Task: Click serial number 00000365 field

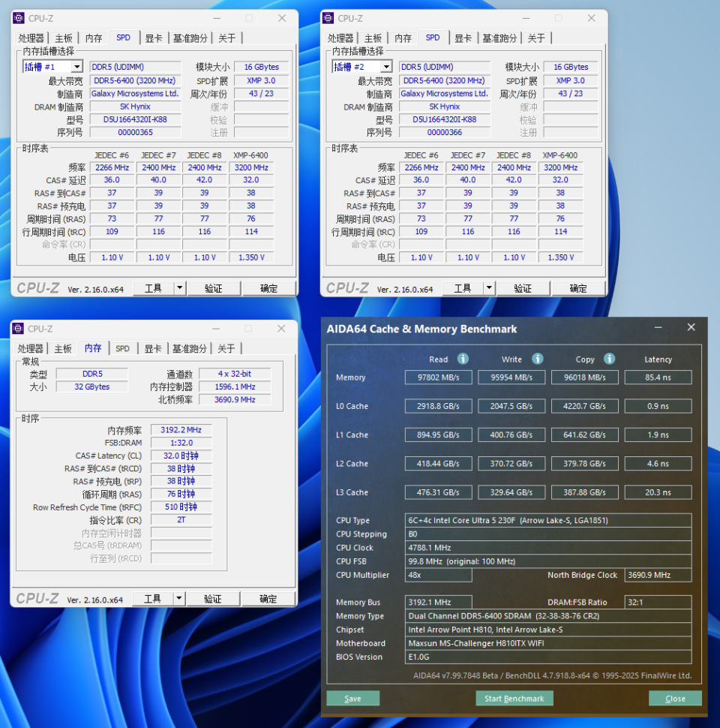Action: coord(136,132)
